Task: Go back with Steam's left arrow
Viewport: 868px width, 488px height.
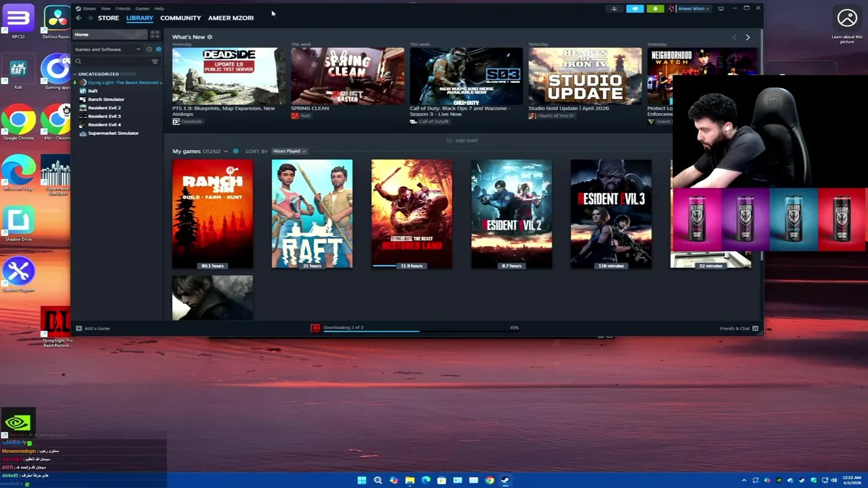Action: (x=78, y=18)
